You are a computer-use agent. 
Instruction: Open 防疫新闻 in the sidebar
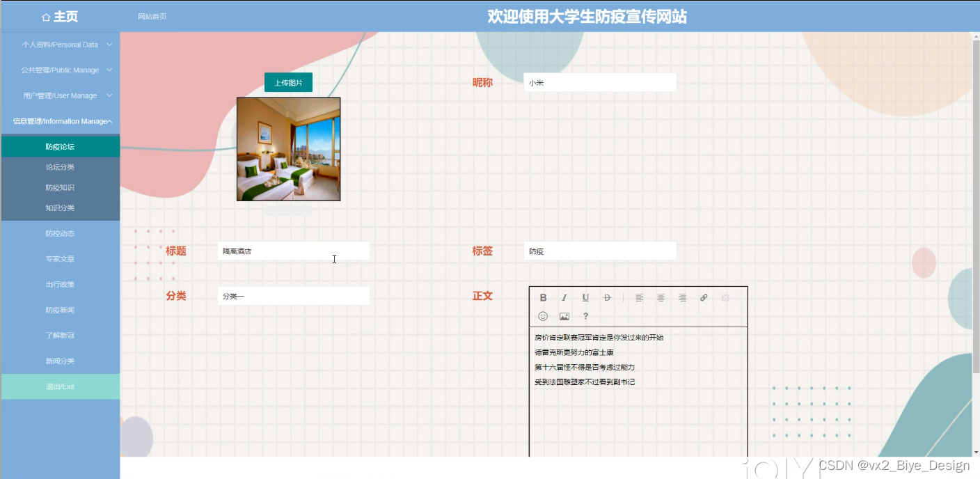coord(61,310)
